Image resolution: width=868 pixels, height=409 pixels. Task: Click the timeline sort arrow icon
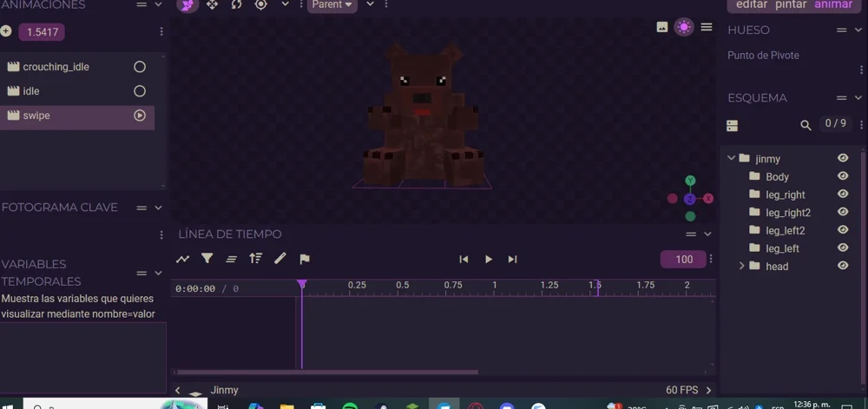tap(255, 259)
